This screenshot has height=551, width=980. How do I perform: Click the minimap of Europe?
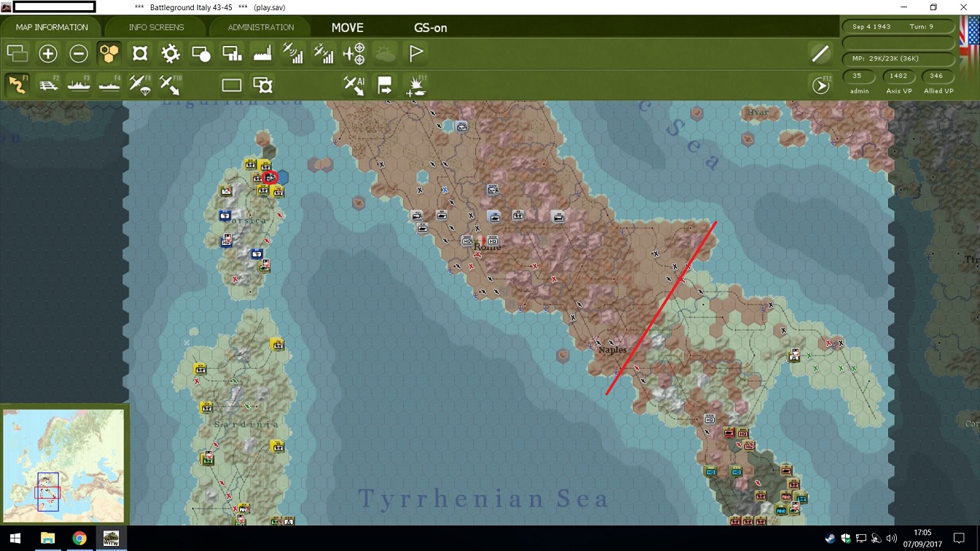tap(63, 466)
